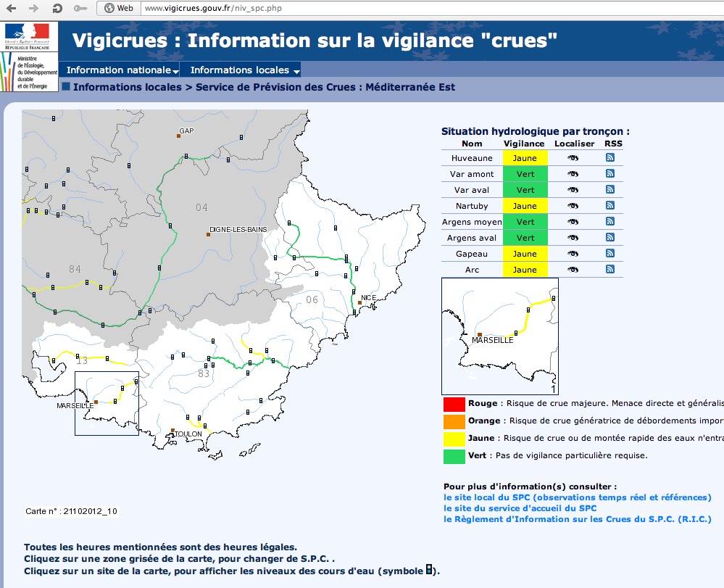This screenshot has width=724, height=588.
Task: Open the RSS feed for Var aval
Action: 610,189
